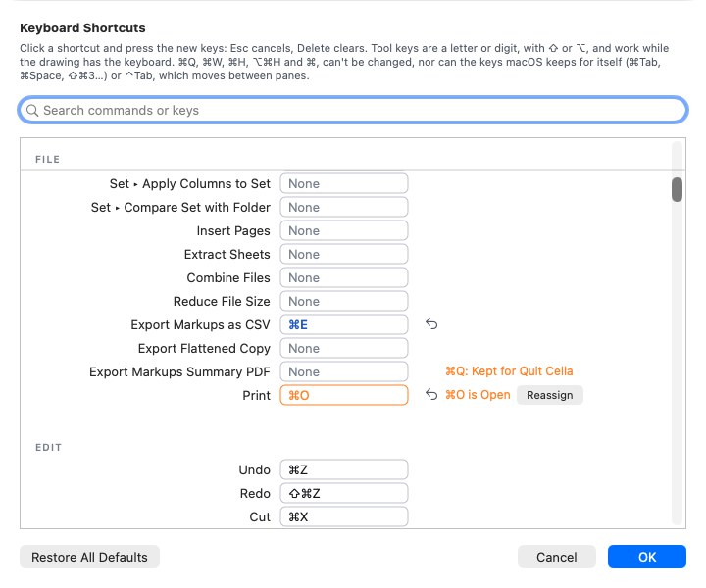Screen dimensions: 706x588
Task: Click the 'Set ▸ Compare Set with Folder' label
Action: point(180,207)
